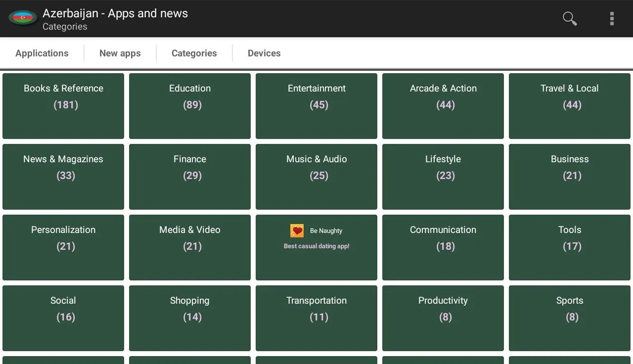
Task: Open the Communication category tile
Action: pyautogui.click(x=443, y=247)
